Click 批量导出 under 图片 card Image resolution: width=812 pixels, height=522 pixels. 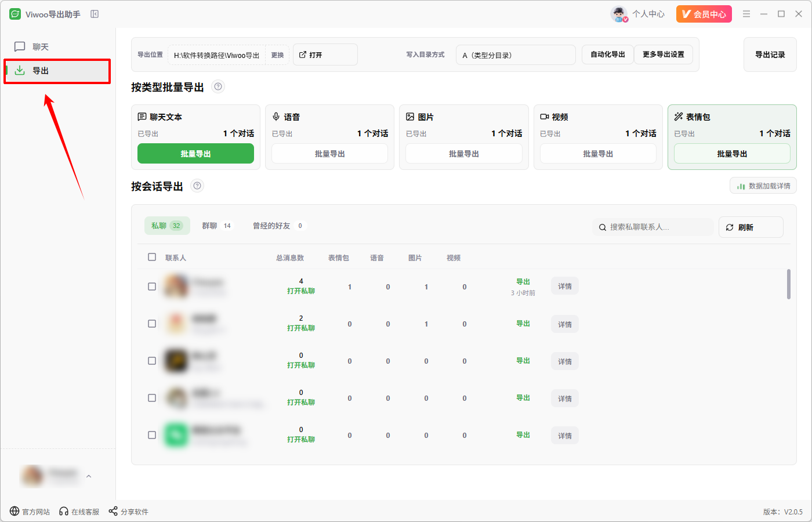point(463,154)
